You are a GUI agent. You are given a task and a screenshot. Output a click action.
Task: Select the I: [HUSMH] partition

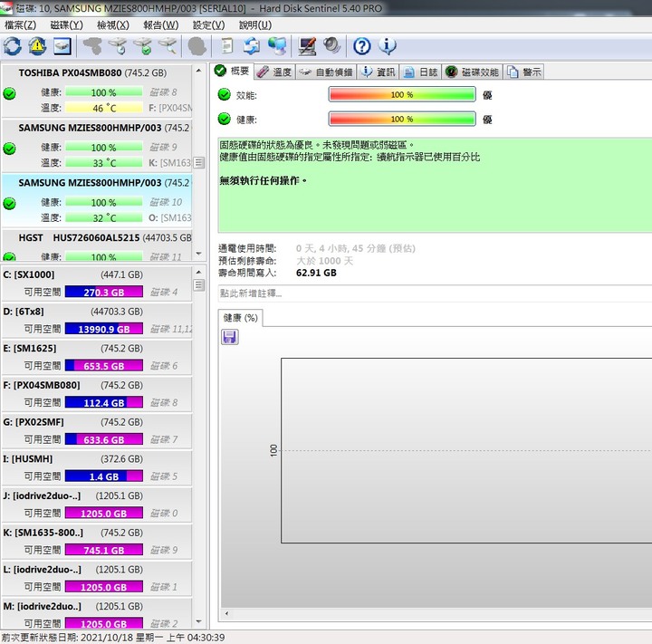(x=97, y=467)
